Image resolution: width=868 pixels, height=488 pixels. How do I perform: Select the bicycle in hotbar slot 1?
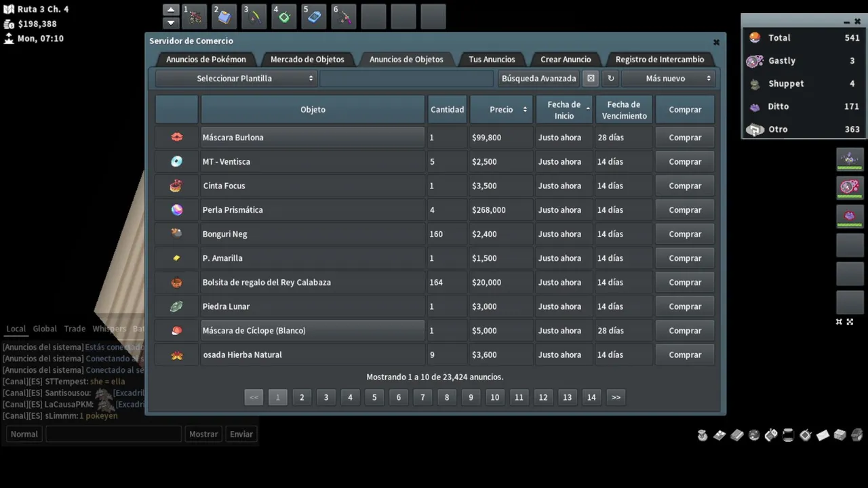(195, 17)
